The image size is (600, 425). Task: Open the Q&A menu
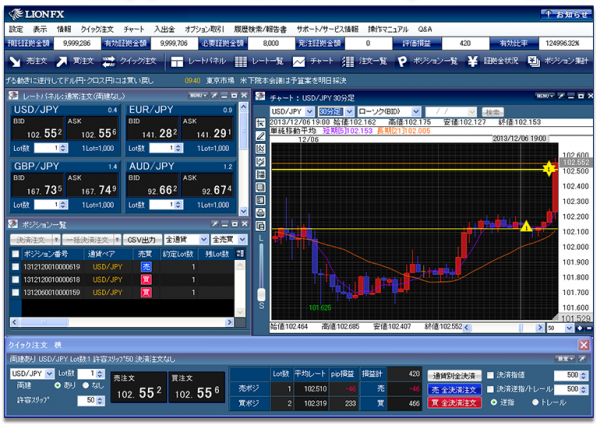425,29
